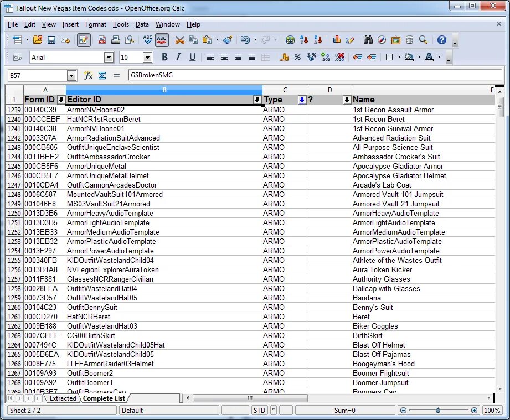Image resolution: width=510 pixels, height=420 pixels.
Task: Click the zoom in plus button
Action: pos(474,411)
